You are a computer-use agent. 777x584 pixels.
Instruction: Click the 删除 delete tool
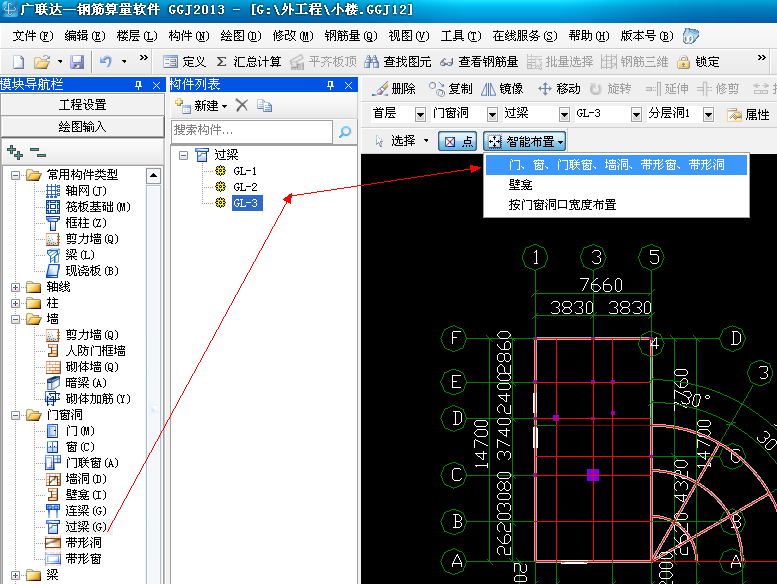click(394, 89)
